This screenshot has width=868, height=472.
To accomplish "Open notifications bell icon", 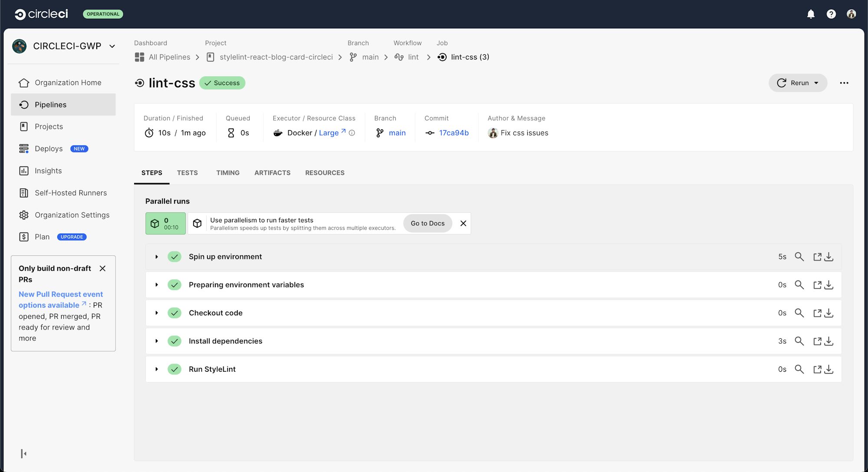I will point(811,14).
